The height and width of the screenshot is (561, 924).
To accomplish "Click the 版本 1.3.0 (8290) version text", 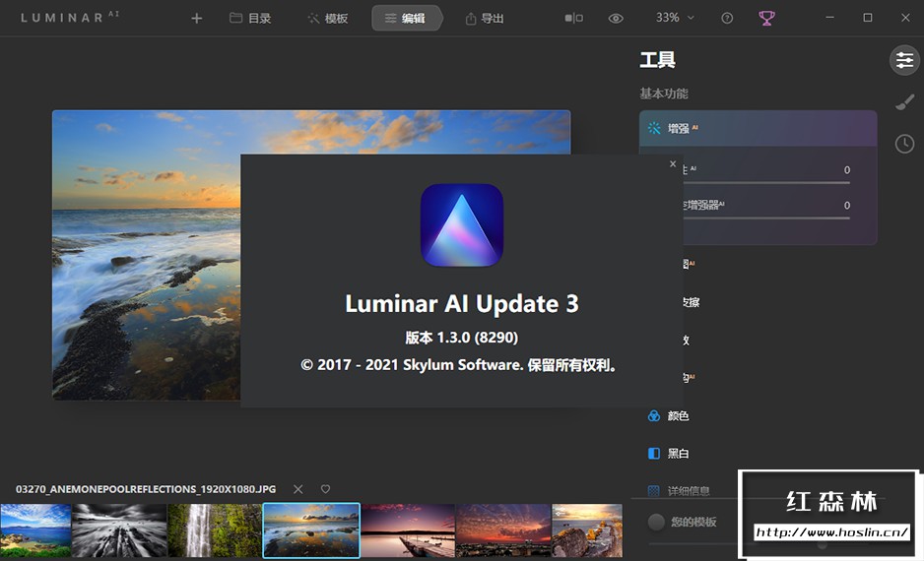I will (x=461, y=338).
